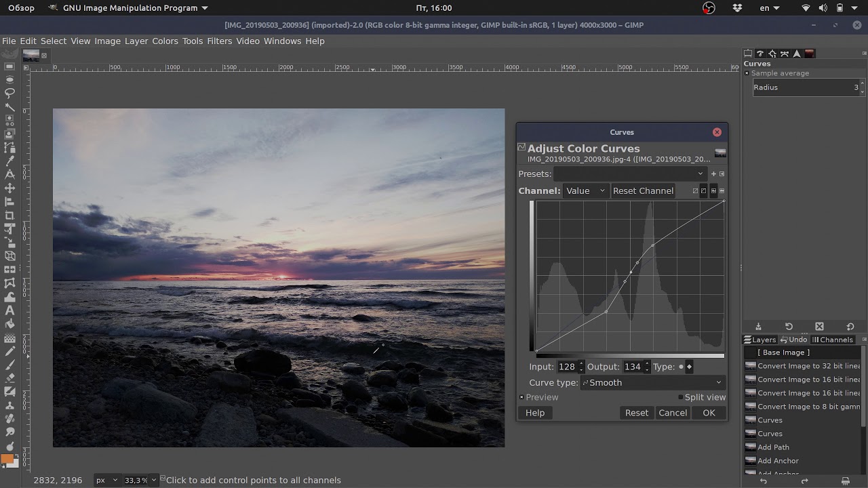Image resolution: width=868 pixels, height=488 pixels.
Task: Toggle the Preview checkbox in Curves
Action: [521, 397]
